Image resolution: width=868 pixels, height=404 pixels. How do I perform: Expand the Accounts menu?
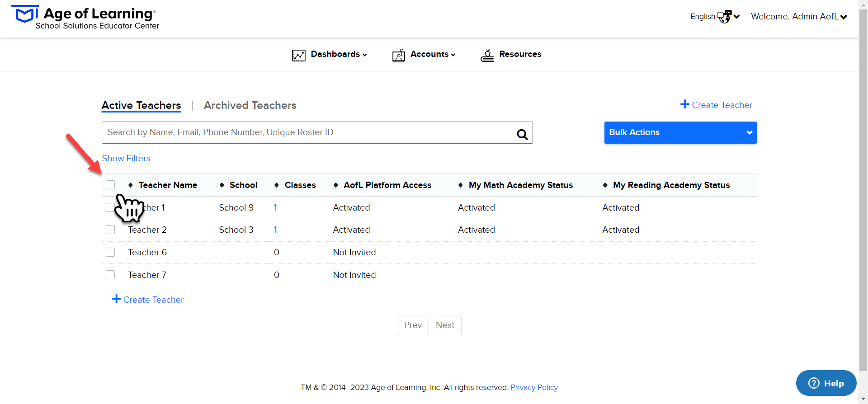point(433,54)
